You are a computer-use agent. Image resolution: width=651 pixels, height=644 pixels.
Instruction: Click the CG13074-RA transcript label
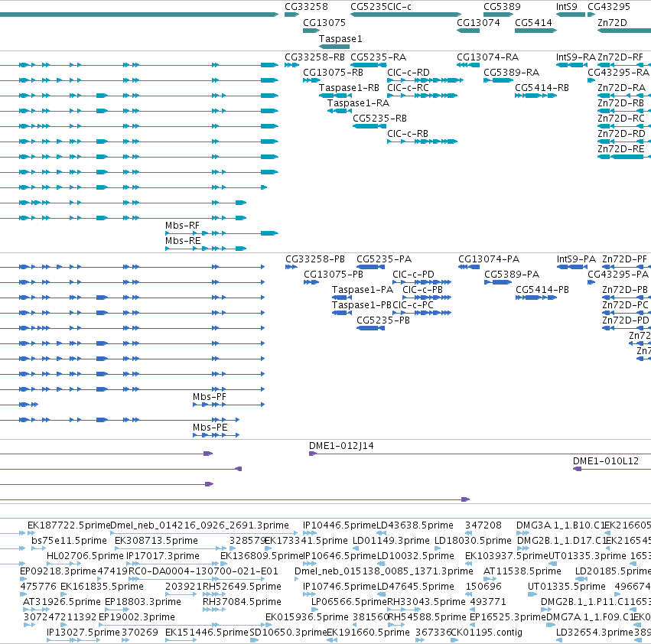point(488,57)
